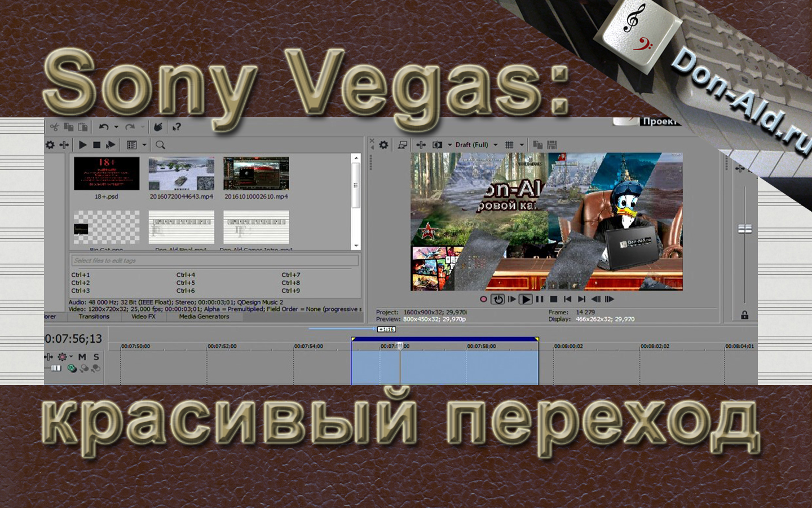Switch to the Transitions tab
The image size is (812, 508).
pos(94,317)
